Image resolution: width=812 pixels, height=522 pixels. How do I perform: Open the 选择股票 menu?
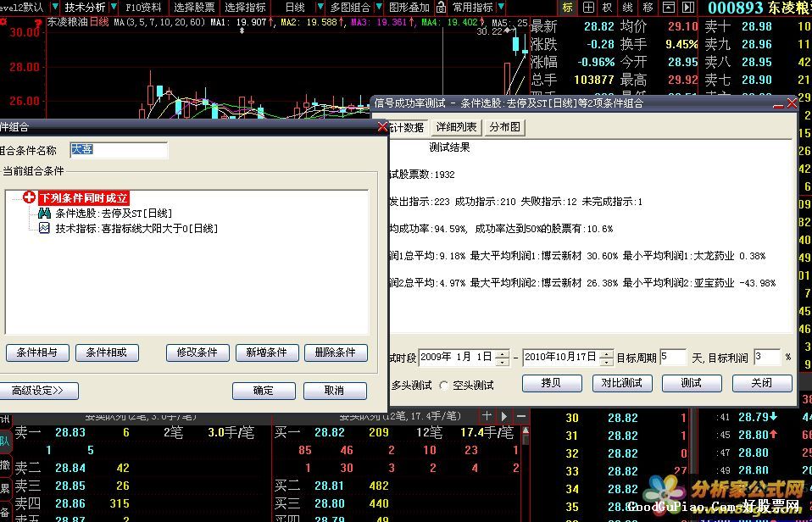194,8
